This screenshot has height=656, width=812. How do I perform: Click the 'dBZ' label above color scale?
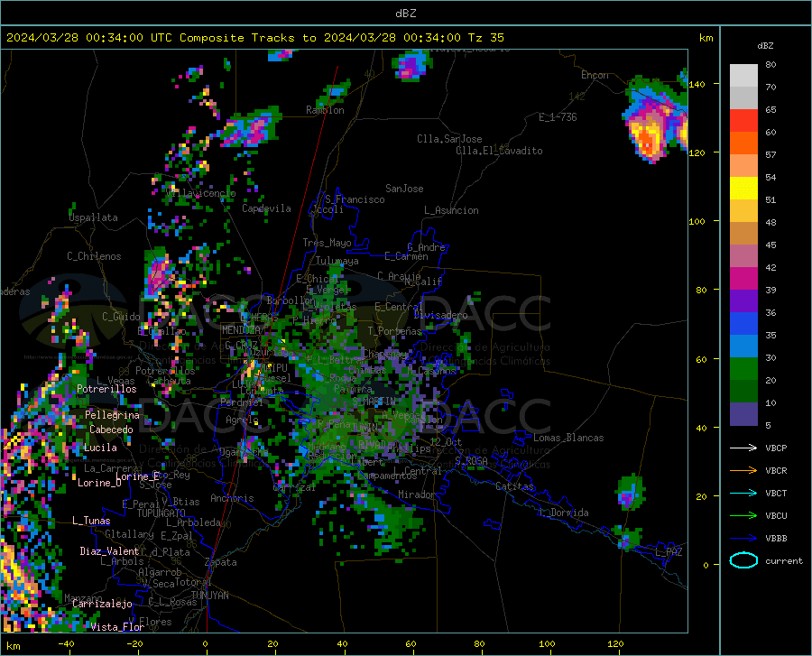(765, 45)
